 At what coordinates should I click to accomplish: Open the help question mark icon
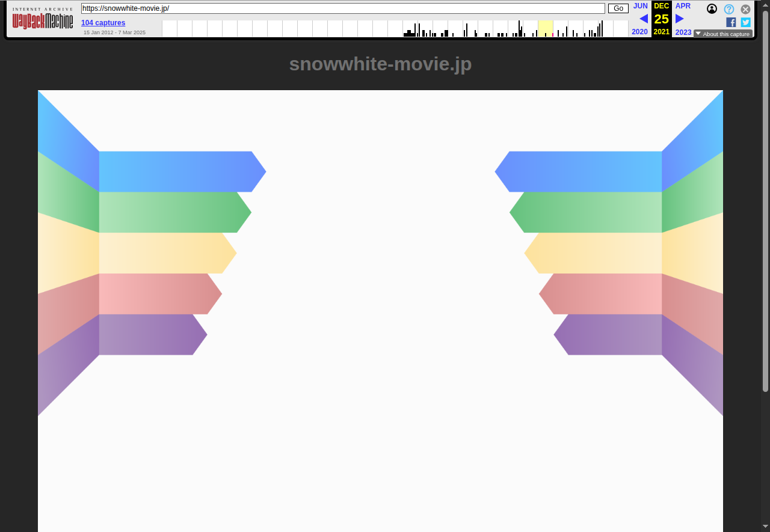point(729,9)
